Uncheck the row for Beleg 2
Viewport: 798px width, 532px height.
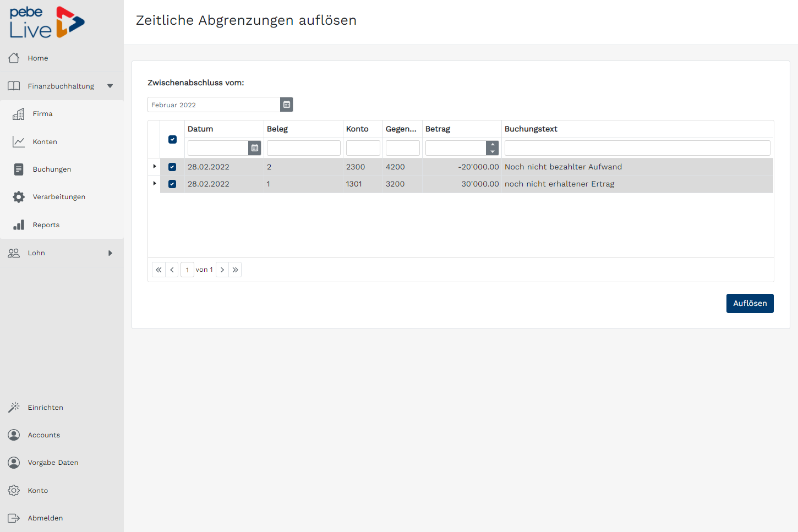[x=172, y=167]
